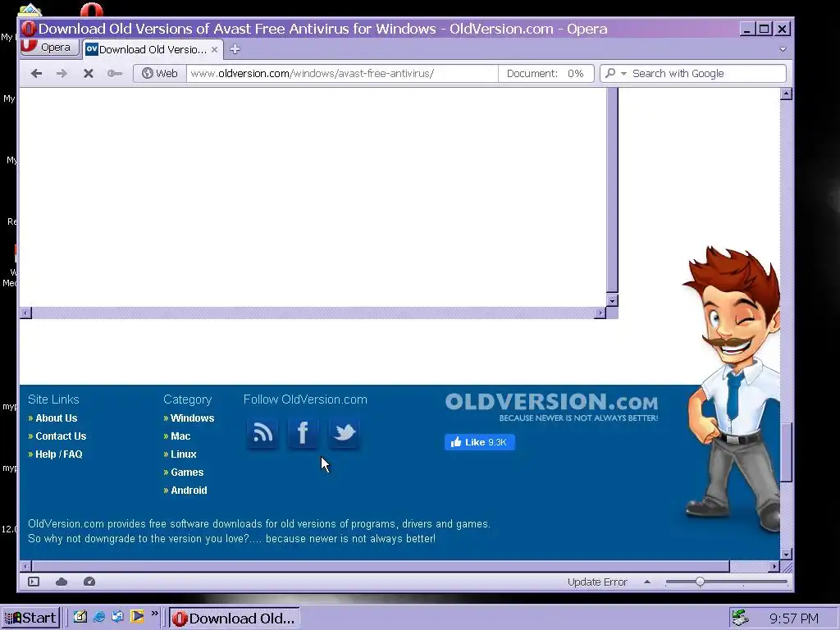This screenshot has width=840, height=630.
Task: Click the inner frame's right scroll arrow
Action: click(600, 313)
